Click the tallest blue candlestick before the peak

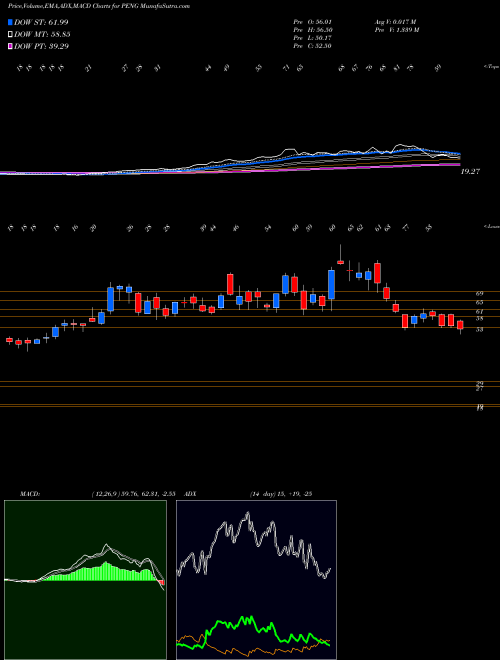(x=332, y=285)
